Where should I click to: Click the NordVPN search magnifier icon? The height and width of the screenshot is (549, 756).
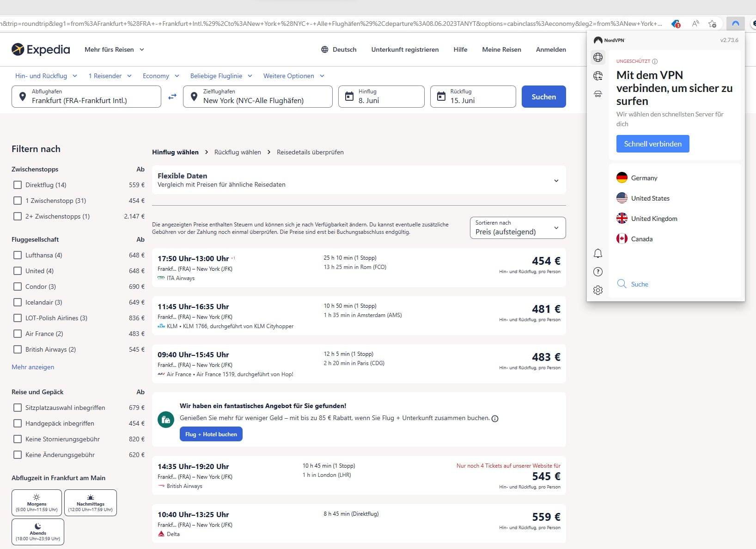[622, 284]
